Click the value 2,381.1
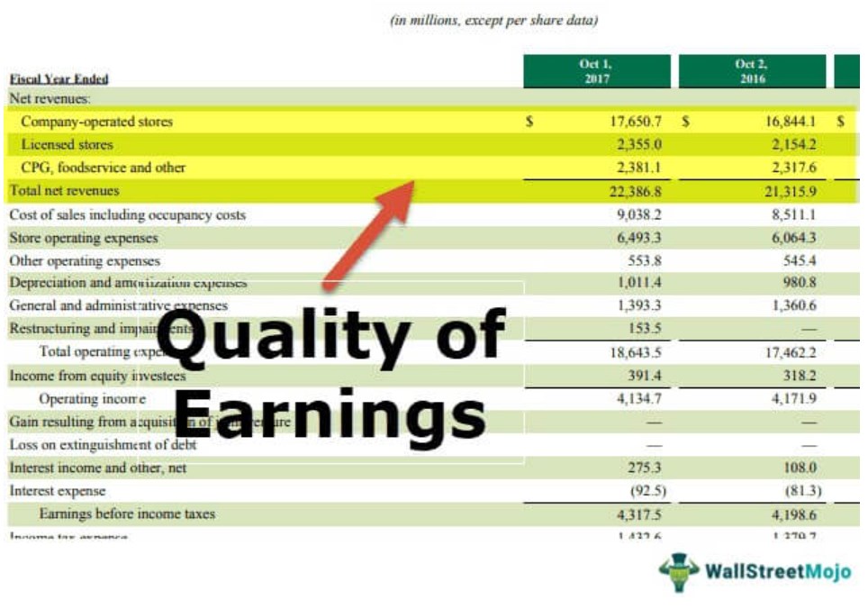Image resolution: width=868 pixels, height=609 pixels. [639, 168]
